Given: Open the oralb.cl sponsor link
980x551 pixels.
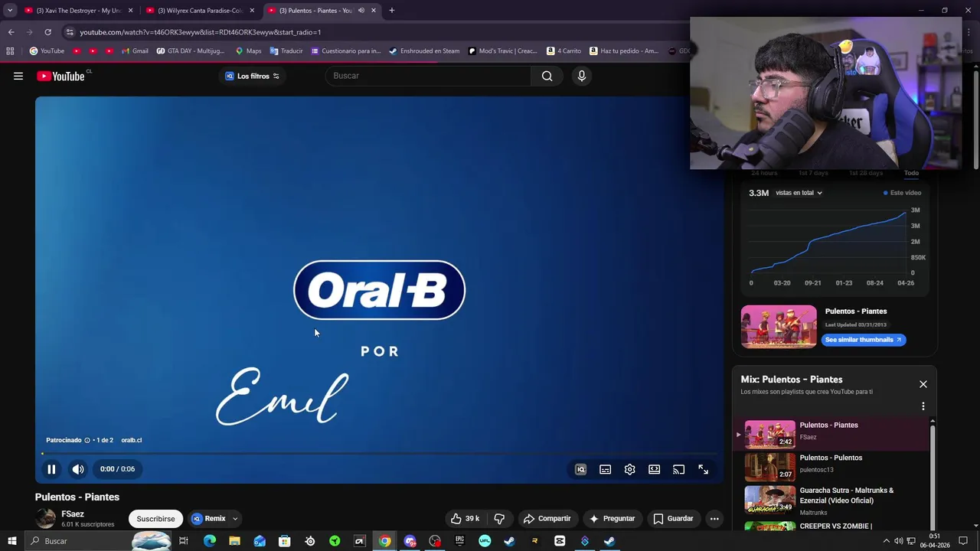Looking at the screenshot, I should coord(131,440).
